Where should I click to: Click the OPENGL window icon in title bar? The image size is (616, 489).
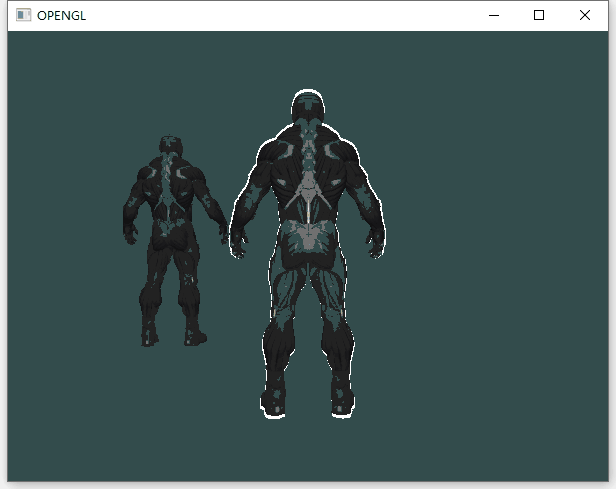point(24,15)
